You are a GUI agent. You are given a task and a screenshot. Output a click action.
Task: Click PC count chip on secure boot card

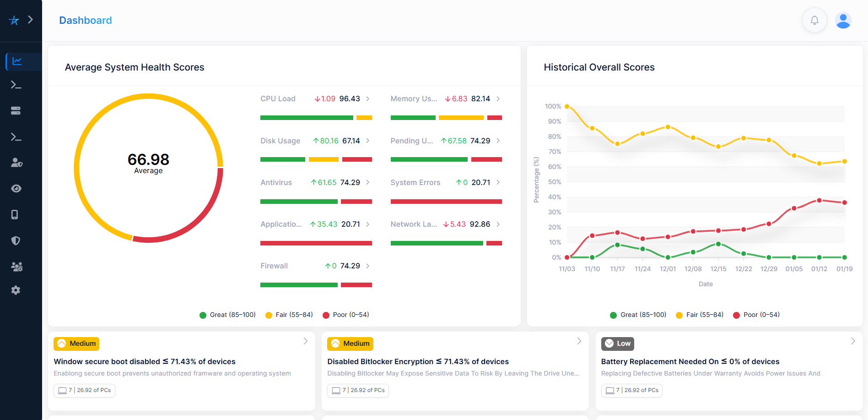point(85,390)
